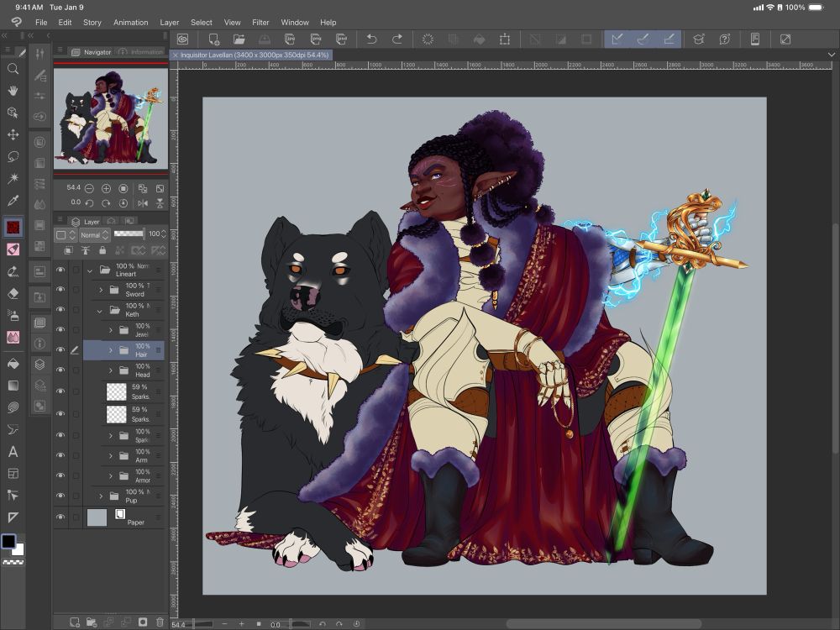This screenshot has height=630, width=840.
Task: Select the Text tool
Action: 13,452
